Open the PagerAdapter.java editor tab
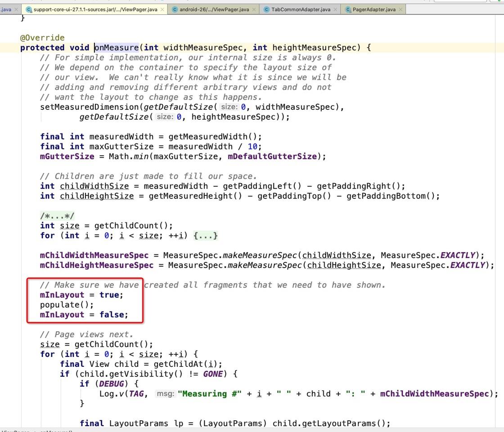The image size is (504, 432). [x=374, y=9]
